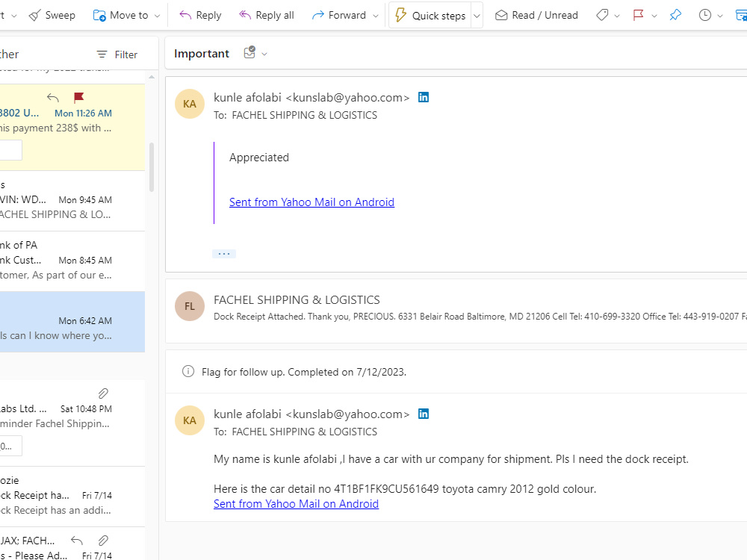The width and height of the screenshot is (747, 560).
Task: Expand the hidden message history ellipsis
Action: coord(224,254)
